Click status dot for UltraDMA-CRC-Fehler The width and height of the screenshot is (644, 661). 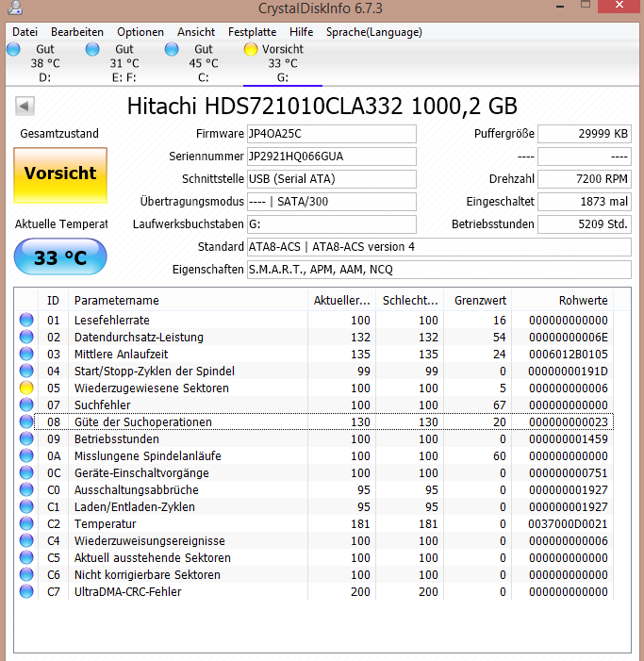pyautogui.click(x=26, y=591)
